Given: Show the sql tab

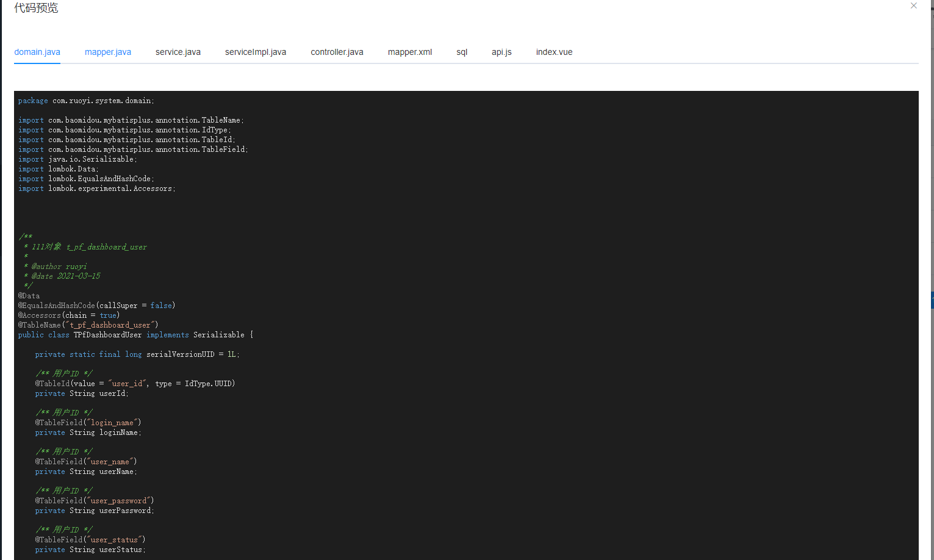Looking at the screenshot, I should click(x=462, y=52).
